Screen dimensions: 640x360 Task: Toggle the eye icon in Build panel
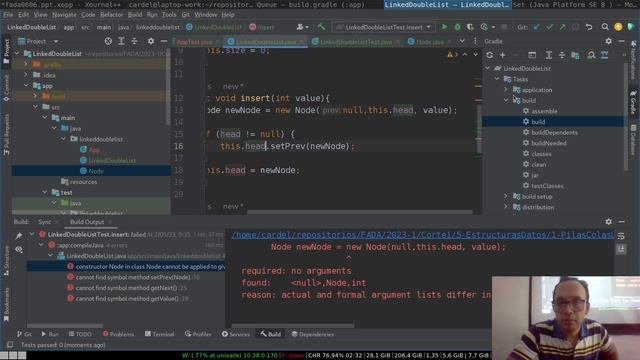coord(19,249)
